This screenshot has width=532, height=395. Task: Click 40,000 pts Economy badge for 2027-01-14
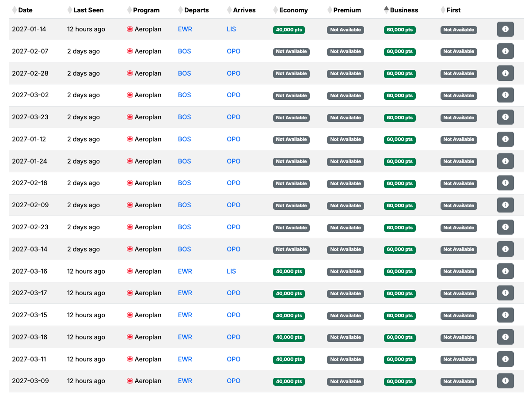point(289,30)
